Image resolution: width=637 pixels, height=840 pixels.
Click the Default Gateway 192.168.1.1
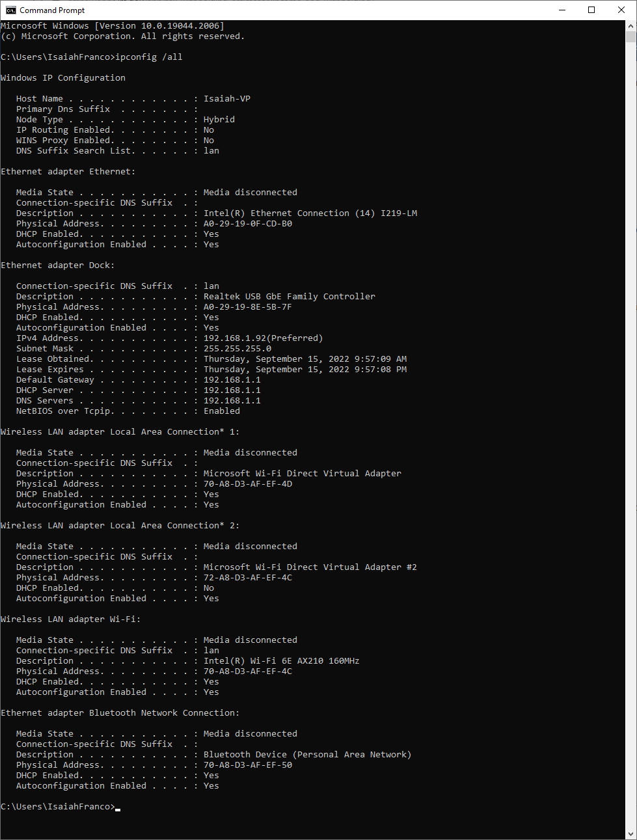(x=232, y=379)
